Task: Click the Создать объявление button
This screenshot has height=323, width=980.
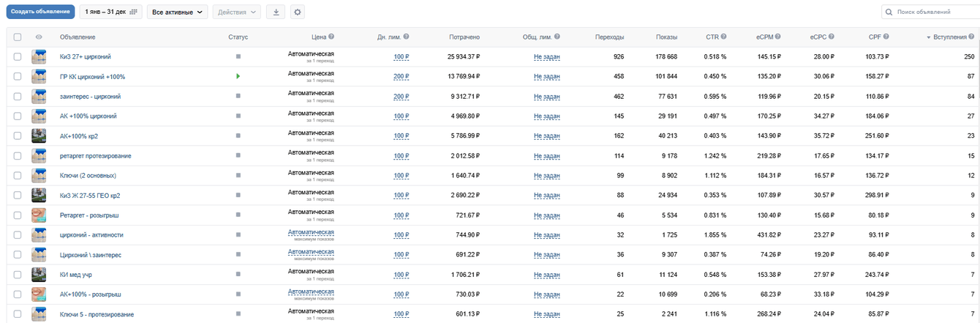Action: point(40,12)
